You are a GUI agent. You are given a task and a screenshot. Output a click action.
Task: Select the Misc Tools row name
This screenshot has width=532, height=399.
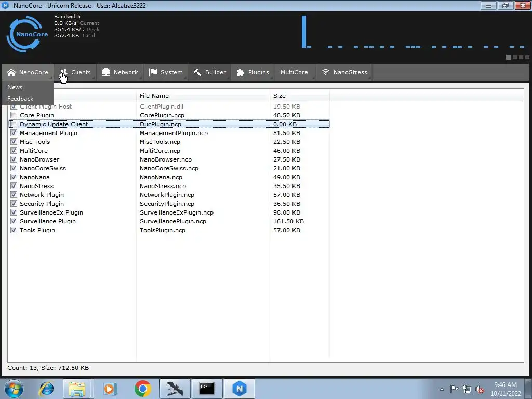pyautogui.click(x=35, y=142)
